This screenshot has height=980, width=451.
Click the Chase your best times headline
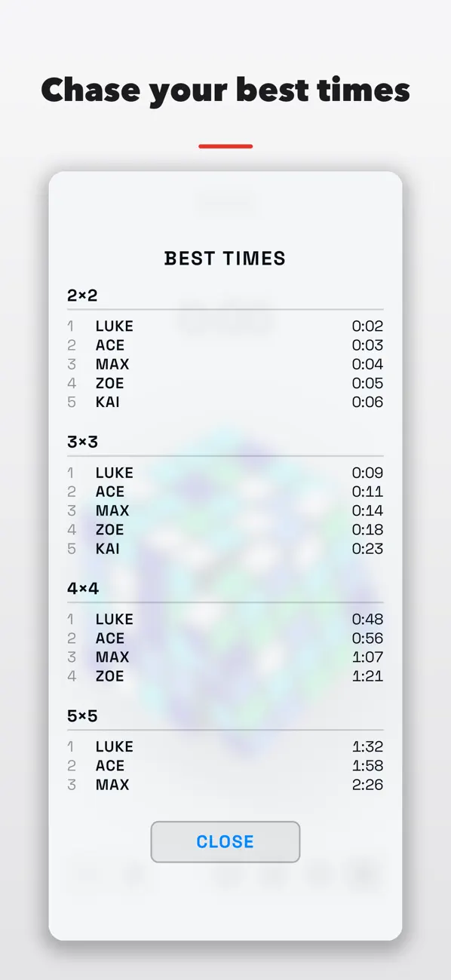(x=226, y=90)
